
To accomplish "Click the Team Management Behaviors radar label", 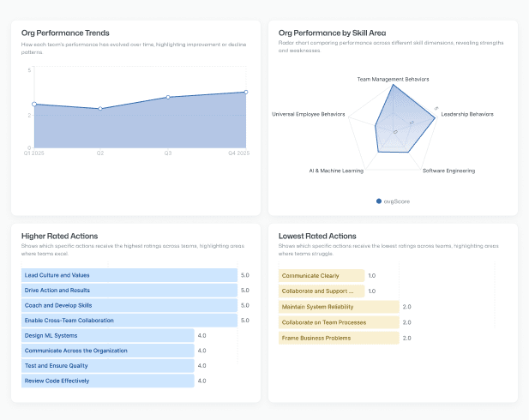I will click(x=393, y=79).
